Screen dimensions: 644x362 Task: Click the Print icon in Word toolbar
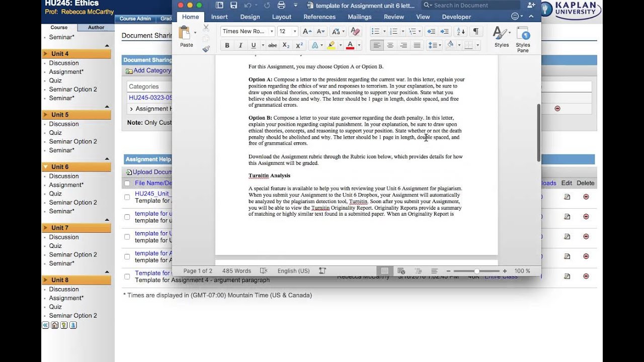[x=282, y=5]
